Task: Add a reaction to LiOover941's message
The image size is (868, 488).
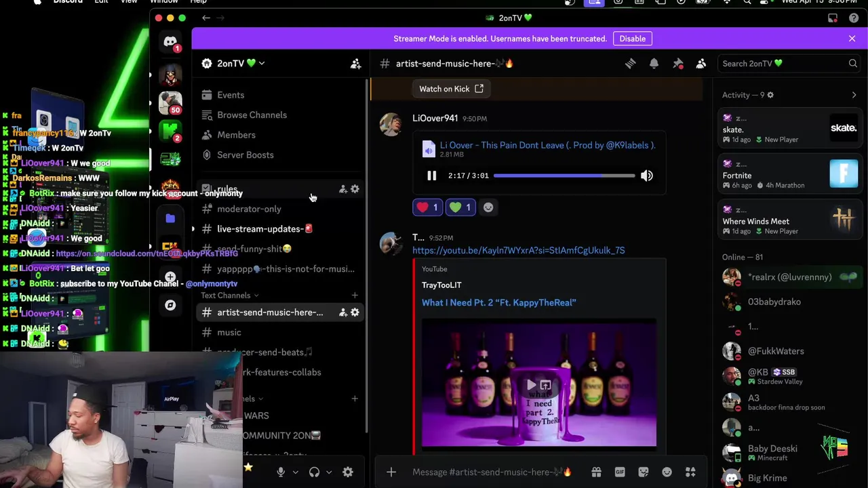Action: pos(488,207)
